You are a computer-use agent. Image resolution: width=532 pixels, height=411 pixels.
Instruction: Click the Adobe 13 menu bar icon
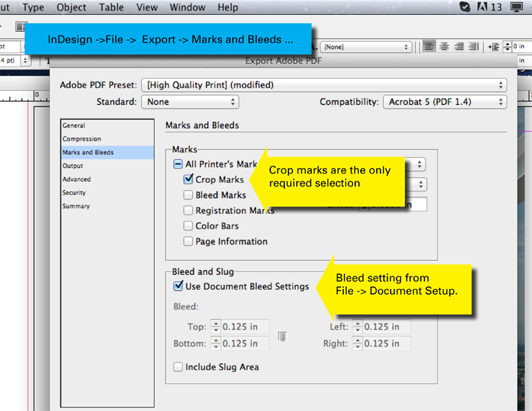pyautogui.click(x=489, y=7)
